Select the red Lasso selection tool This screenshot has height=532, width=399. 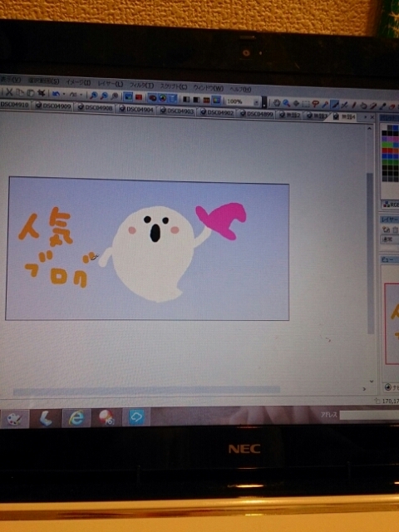pyautogui.click(x=316, y=104)
